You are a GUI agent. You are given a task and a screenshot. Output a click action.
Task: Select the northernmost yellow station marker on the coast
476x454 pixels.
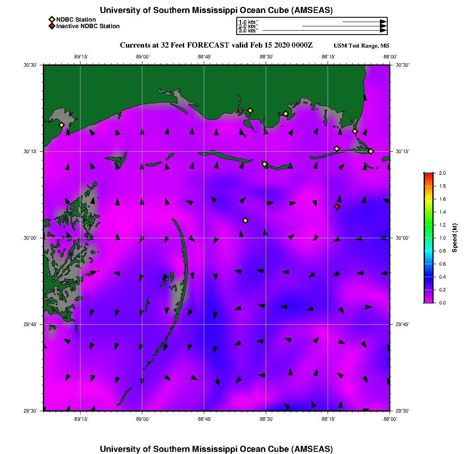pyautogui.click(x=250, y=110)
